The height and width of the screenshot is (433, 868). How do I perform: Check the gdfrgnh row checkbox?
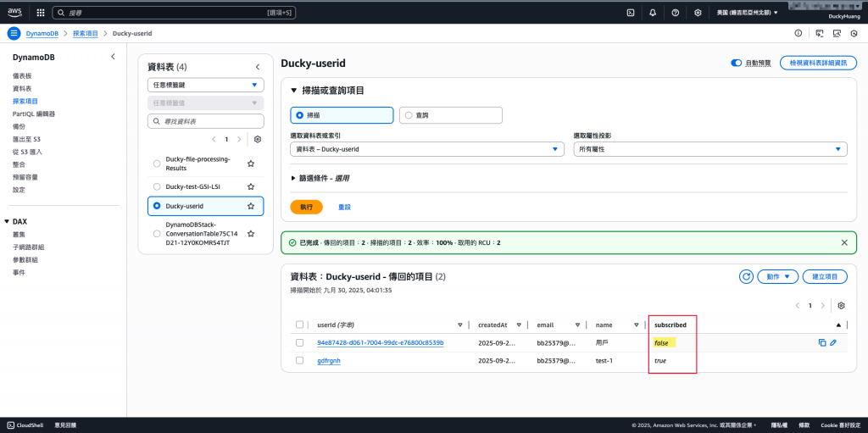click(x=299, y=360)
